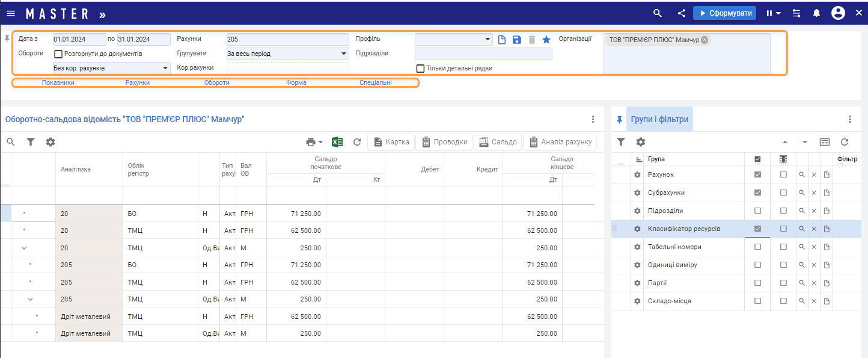Image resolution: width=868 pixels, height=358 pixels.
Task: Open the Групувати dropdown
Action: pyautogui.click(x=287, y=54)
